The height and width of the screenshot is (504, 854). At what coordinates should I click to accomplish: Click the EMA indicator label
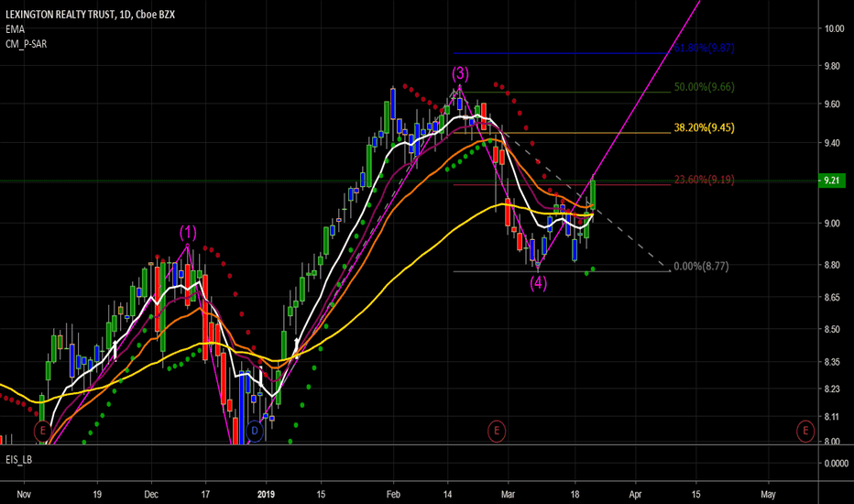click(x=16, y=29)
